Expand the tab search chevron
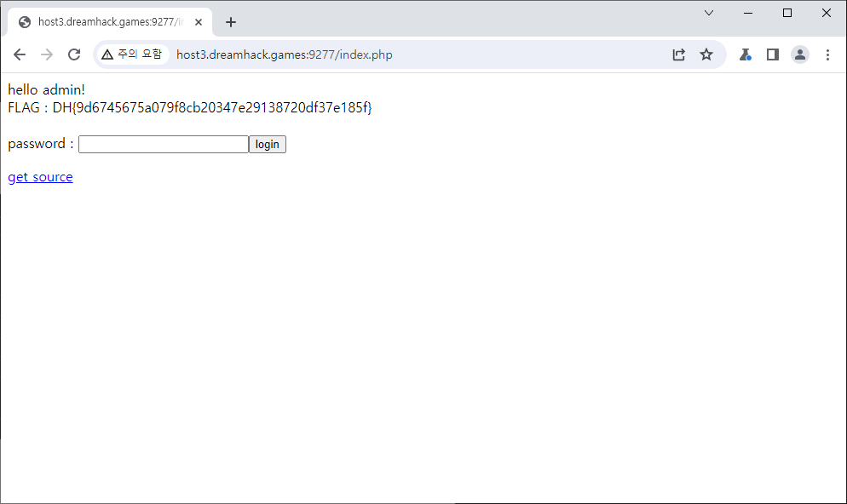The image size is (847, 504). pyautogui.click(x=709, y=13)
